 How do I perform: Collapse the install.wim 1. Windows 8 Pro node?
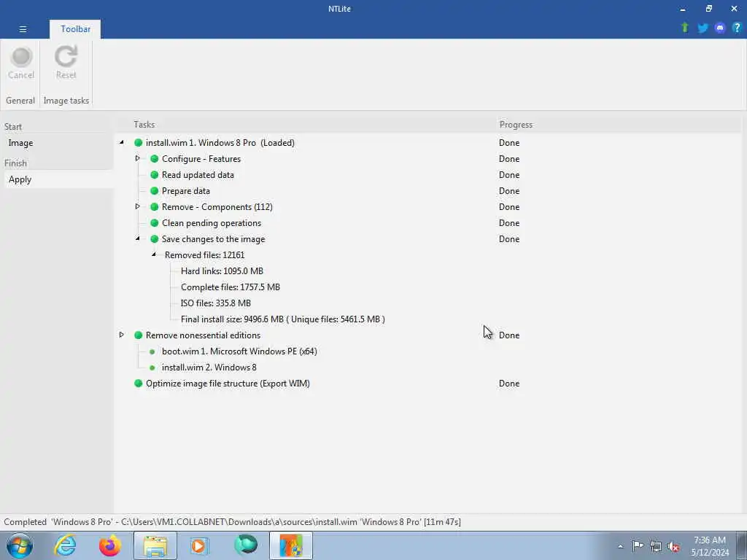point(122,142)
